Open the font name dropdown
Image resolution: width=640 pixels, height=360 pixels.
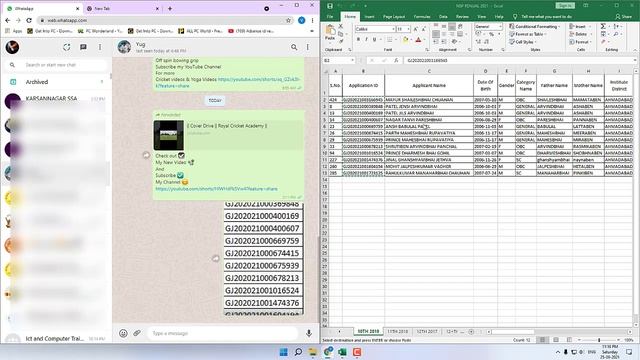coord(393,29)
